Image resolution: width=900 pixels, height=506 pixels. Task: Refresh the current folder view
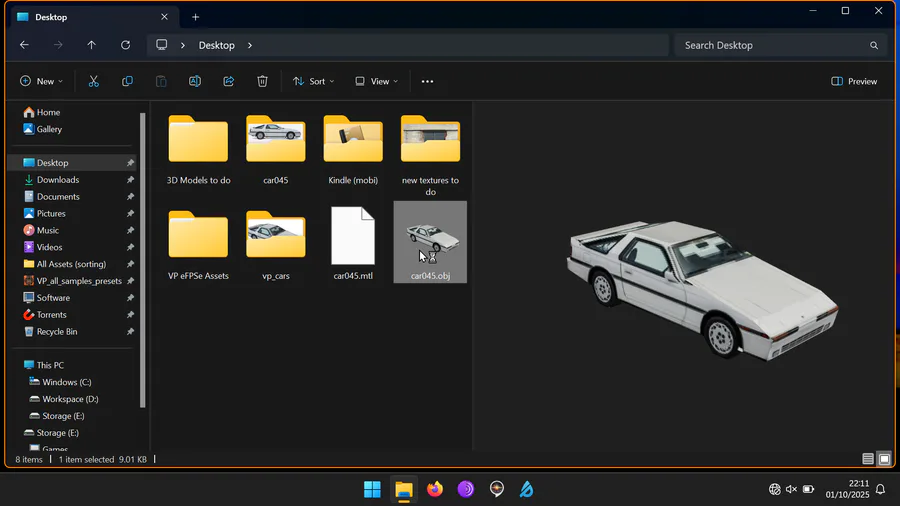tap(125, 45)
